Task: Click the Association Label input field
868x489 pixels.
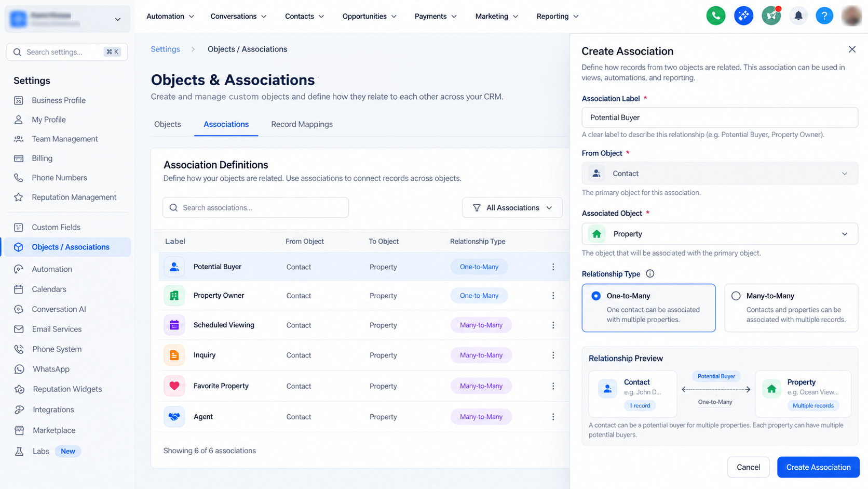Action: tap(720, 117)
